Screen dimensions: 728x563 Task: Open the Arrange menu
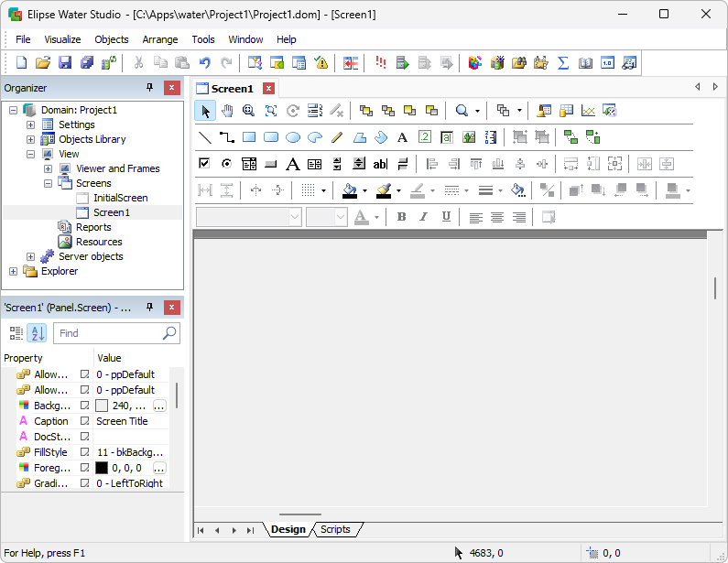point(160,39)
